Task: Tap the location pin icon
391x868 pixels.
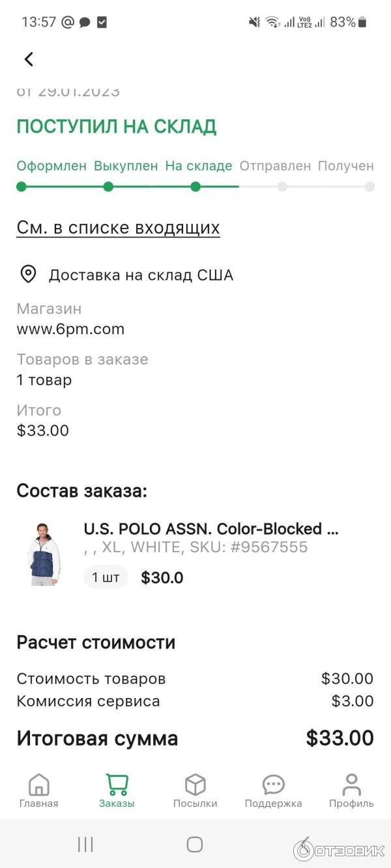Action: [28, 274]
